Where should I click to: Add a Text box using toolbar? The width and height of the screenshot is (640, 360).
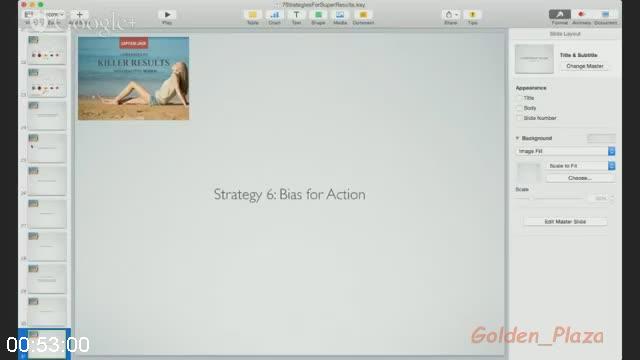(296, 15)
